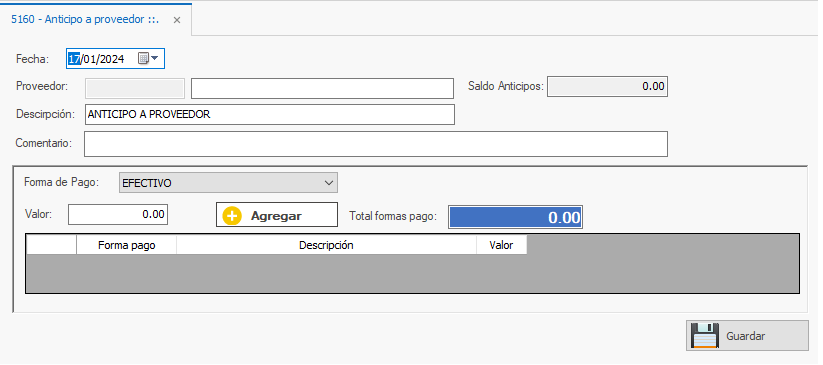Click the Guardar button label
Viewport: 823px width, 365px height.
745,336
